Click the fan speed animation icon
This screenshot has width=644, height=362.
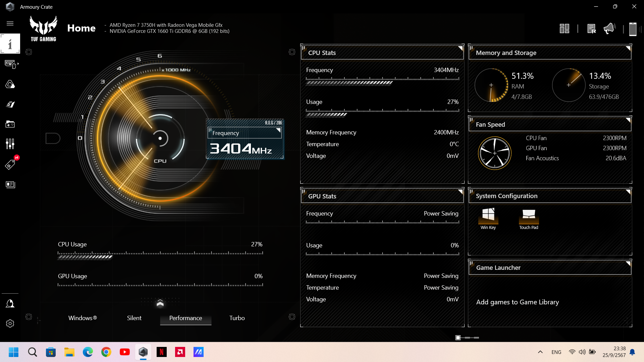(x=494, y=153)
